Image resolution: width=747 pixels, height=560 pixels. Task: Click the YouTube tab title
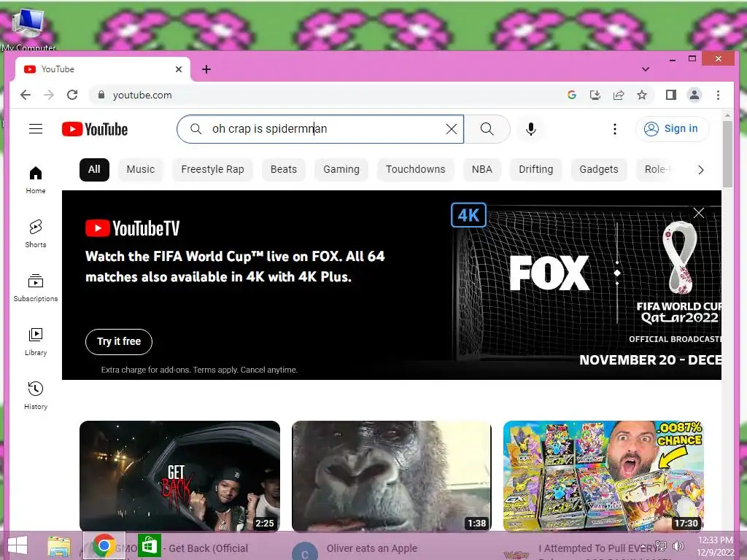pyautogui.click(x=58, y=69)
